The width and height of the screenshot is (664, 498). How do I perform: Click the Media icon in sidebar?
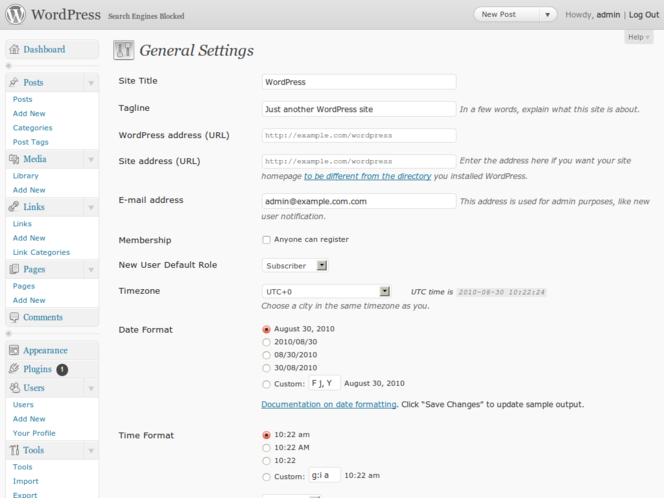tap(13, 159)
